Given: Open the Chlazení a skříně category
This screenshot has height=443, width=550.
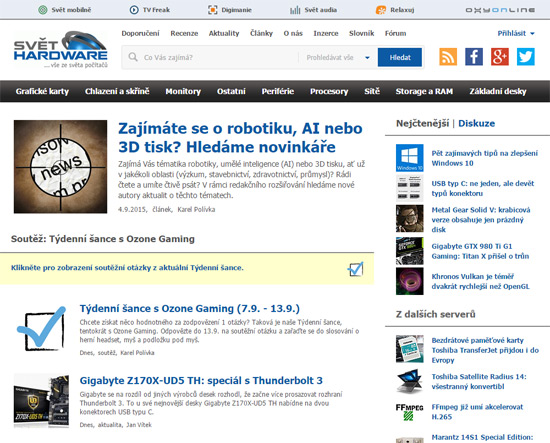Looking at the screenshot, I should click(117, 91).
